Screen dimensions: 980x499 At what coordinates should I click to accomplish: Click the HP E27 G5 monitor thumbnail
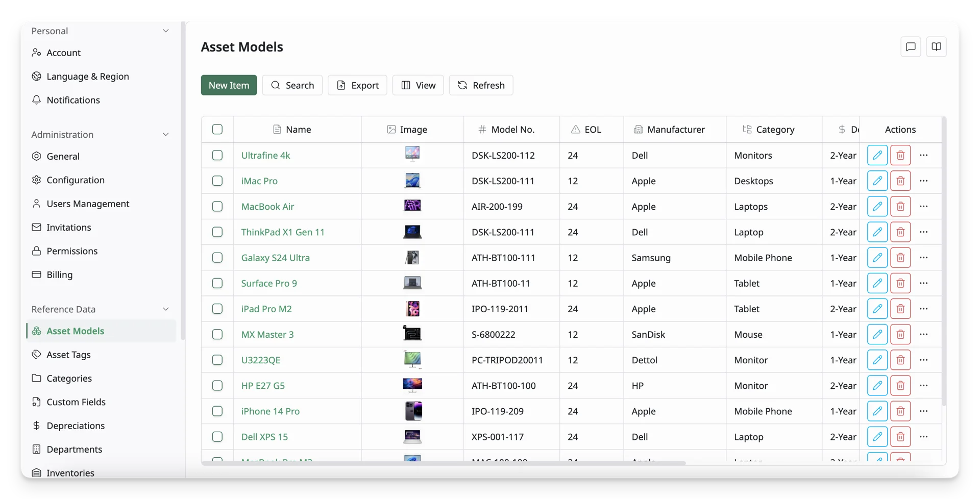coord(412,385)
